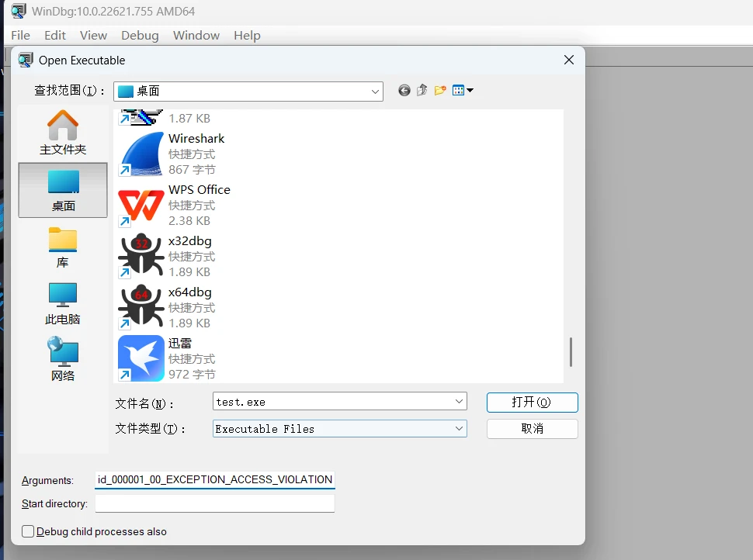
Task: Click the WinDbg title bar app icon
Action: point(19,11)
